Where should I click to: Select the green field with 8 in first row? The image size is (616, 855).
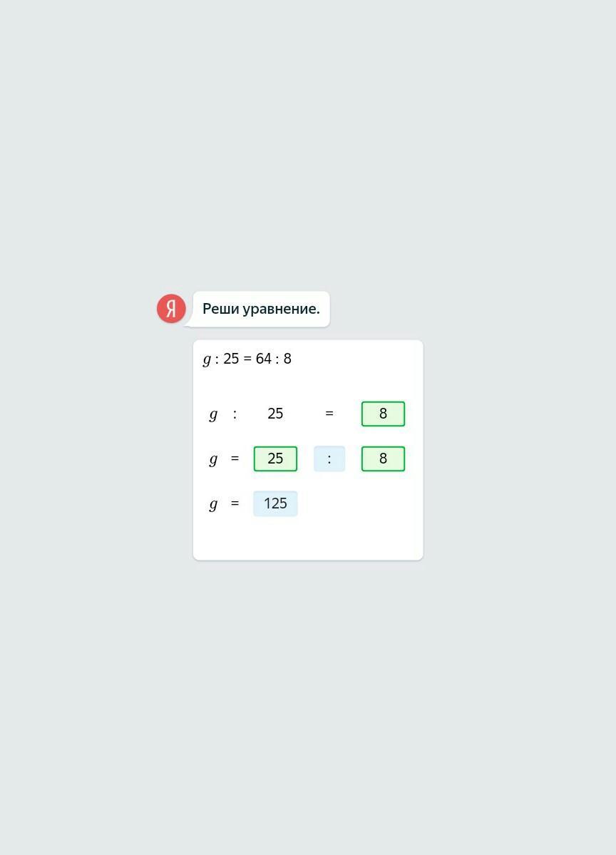click(384, 414)
